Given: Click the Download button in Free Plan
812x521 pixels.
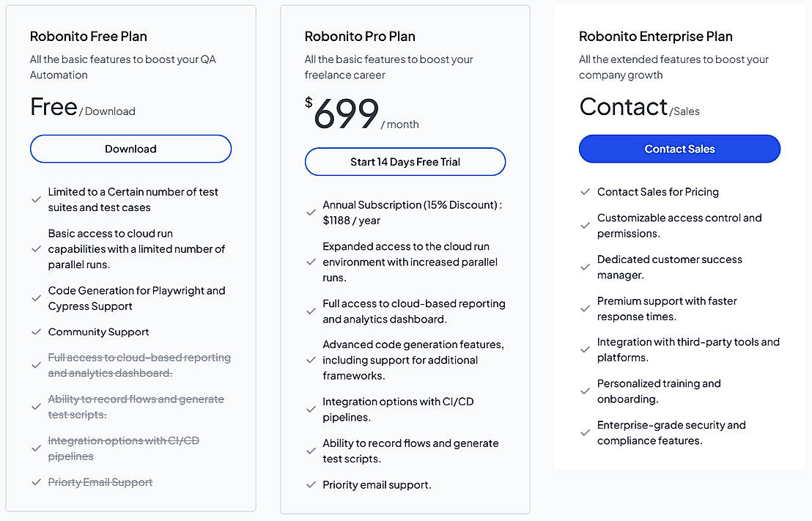Looking at the screenshot, I should pyautogui.click(x=130, y=149).
